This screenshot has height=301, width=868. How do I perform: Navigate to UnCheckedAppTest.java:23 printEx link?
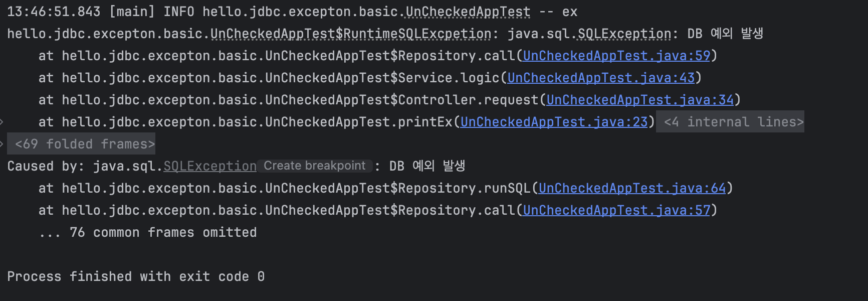click(x=554, y=122)
